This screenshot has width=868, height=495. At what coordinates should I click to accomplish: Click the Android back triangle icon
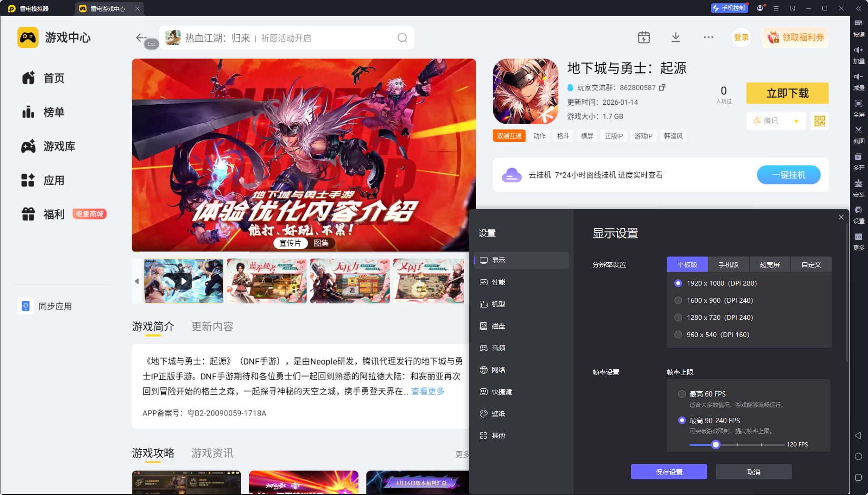point(858,436)
